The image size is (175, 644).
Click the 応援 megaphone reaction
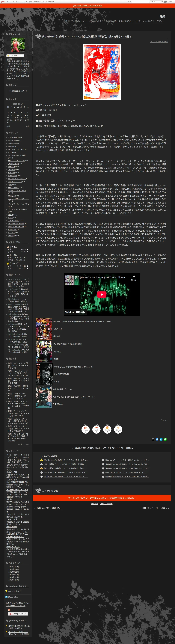click(x=96, y=429)
